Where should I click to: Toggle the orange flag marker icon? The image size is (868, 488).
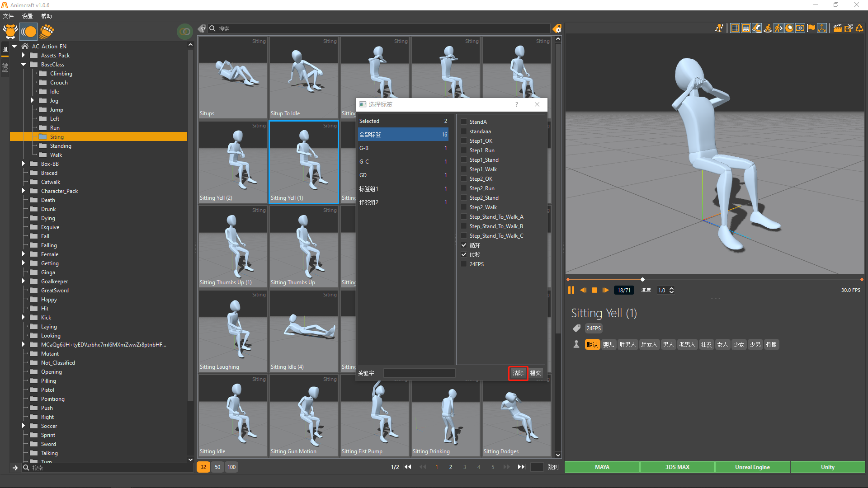[811, 28]
